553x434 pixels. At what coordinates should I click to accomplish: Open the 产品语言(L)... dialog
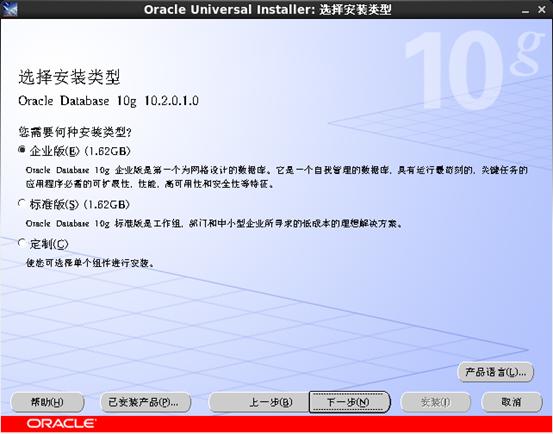point(496,372)
